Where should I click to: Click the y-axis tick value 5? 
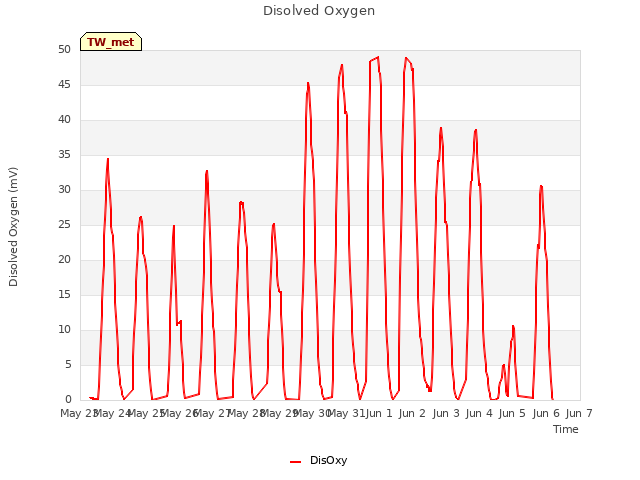(68, 364)
